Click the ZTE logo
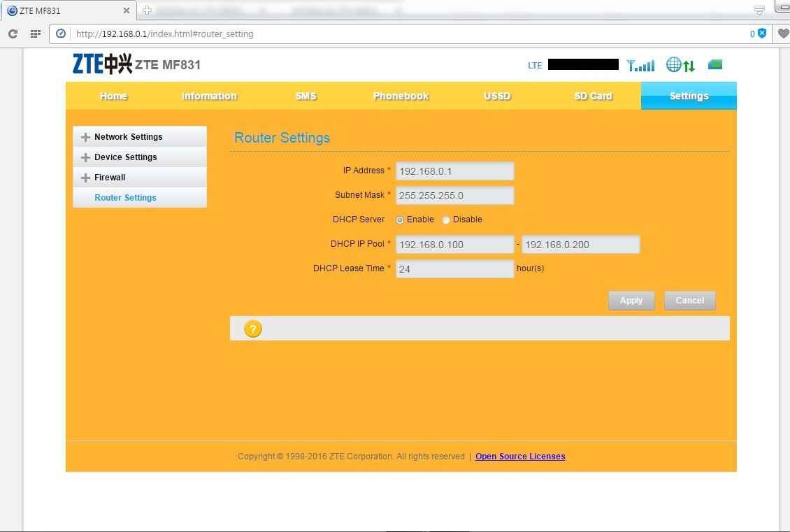 coord(102,64)
